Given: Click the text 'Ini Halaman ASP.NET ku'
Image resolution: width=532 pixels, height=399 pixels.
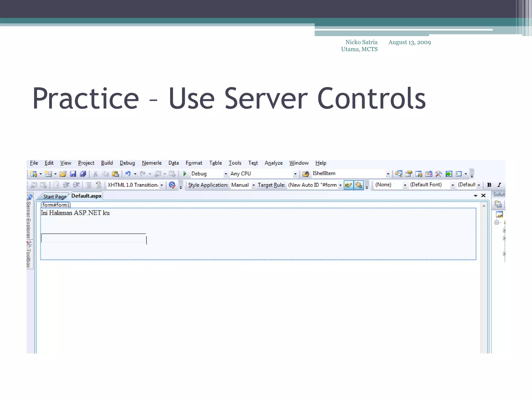Looking at the screenshot, I should pos(75,213).
